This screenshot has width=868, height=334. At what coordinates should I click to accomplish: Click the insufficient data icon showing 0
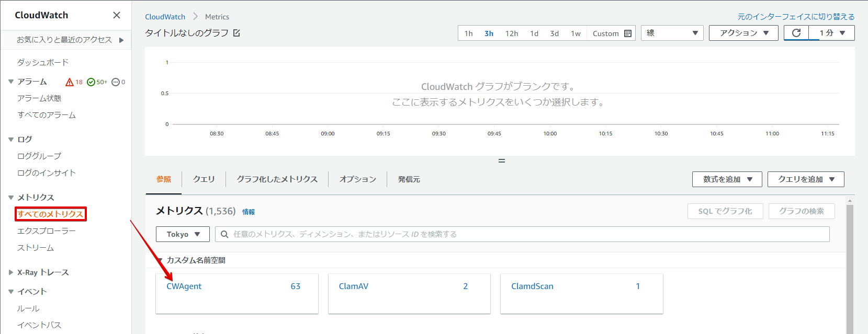(116, 82)
